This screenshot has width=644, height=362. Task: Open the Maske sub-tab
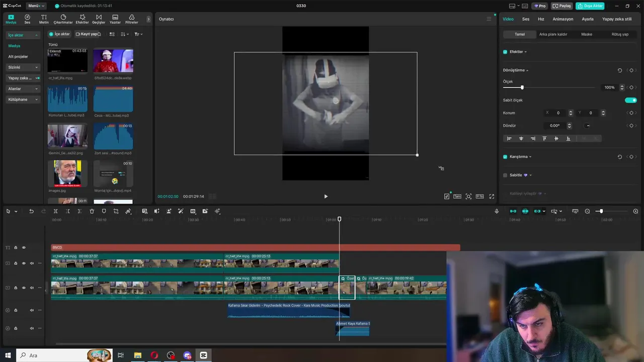click(587, 34)
